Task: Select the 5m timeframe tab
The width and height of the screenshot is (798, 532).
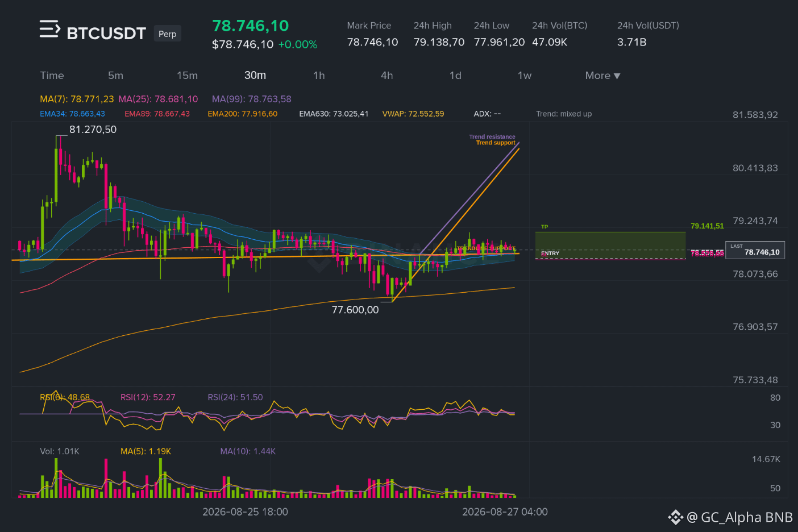Action: click(115, 76)
